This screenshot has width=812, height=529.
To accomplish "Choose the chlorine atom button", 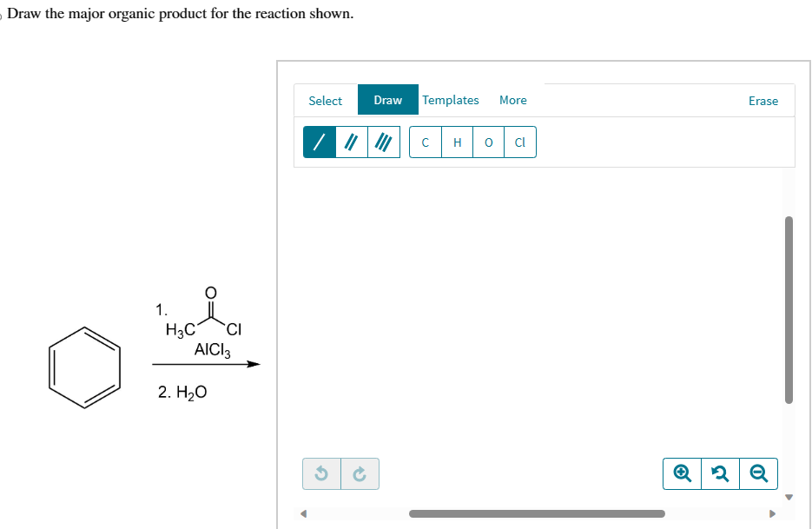I will point(520,142).
